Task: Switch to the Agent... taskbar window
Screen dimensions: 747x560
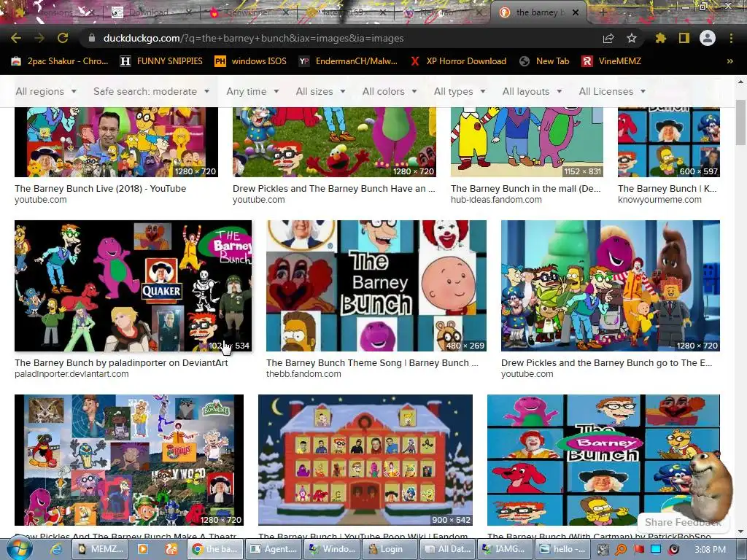Action: [x=274, y=549]
